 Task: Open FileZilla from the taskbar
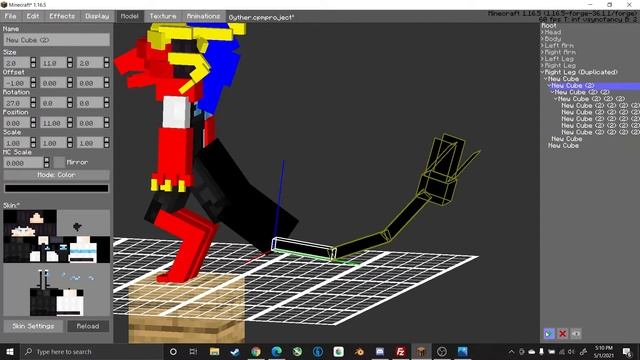(x=400, y=351)
